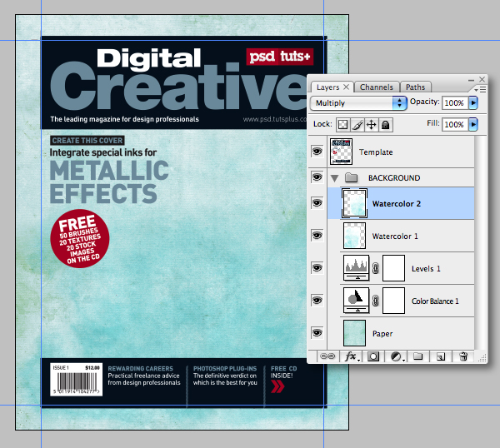Click the CREATE THIS COVER label
The height and width of the screenshot is (448, 500).
[87, 141]
